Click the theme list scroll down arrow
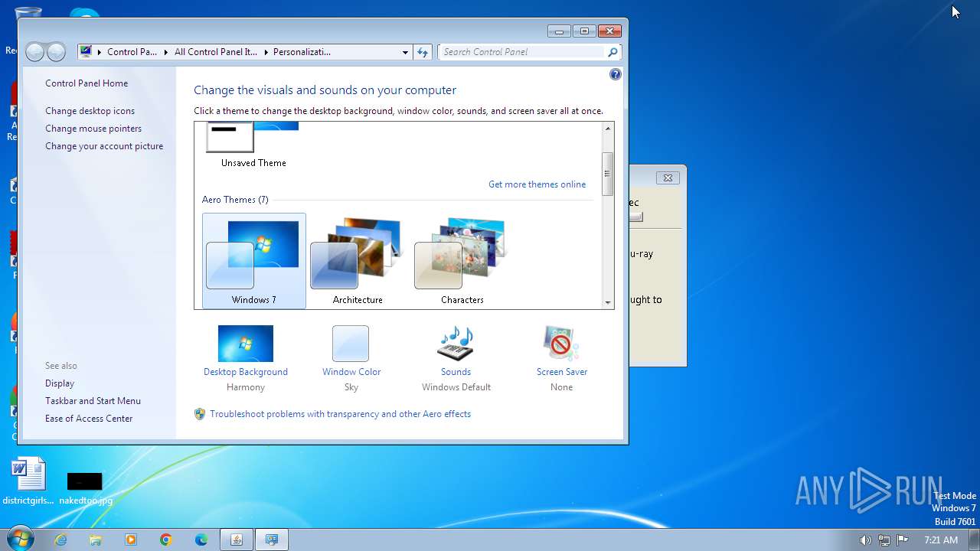The width and height of the screenshot is (980, 551). click(608, 302)
